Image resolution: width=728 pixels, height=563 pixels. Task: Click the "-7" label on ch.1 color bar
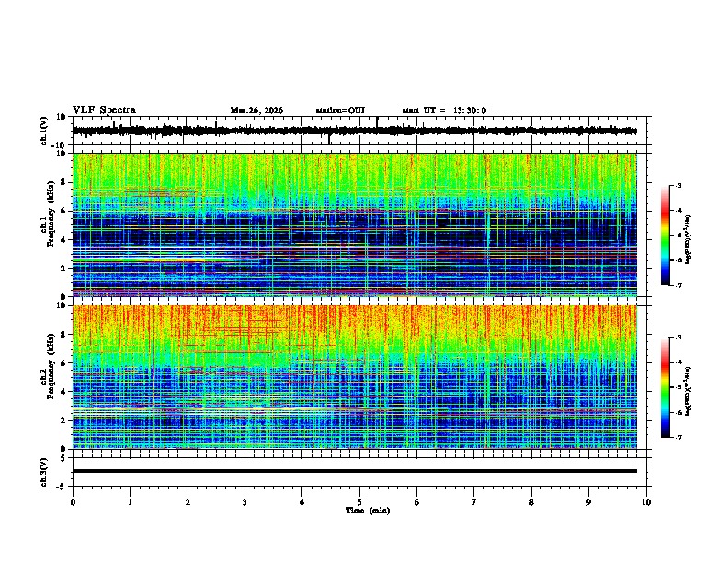pyautogui.click(x=677, y=285)
